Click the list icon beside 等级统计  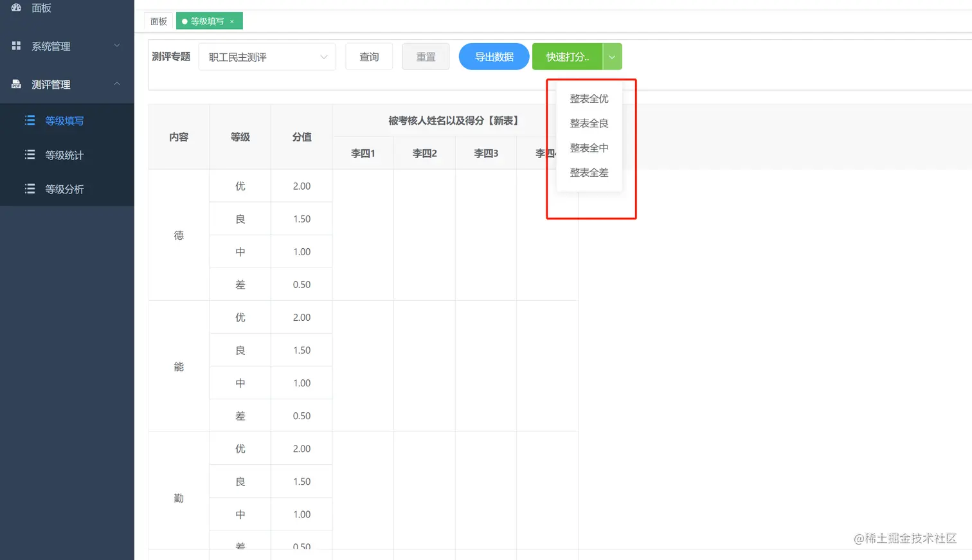point(30,154)
